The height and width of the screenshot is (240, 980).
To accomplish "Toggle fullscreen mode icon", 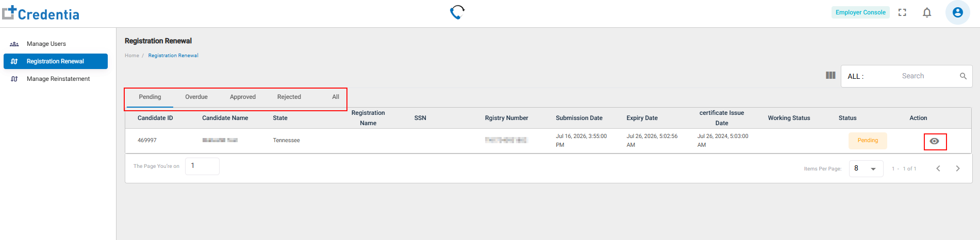I will [x=902, y=12].
